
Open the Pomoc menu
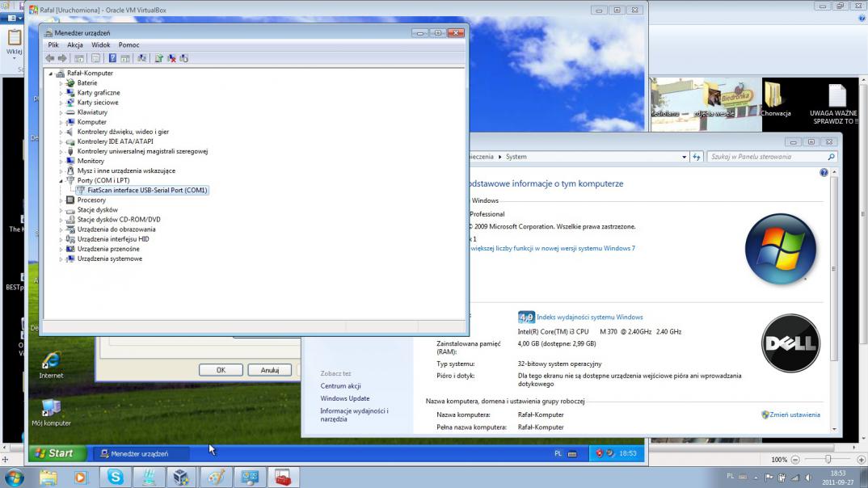[129, 44]
